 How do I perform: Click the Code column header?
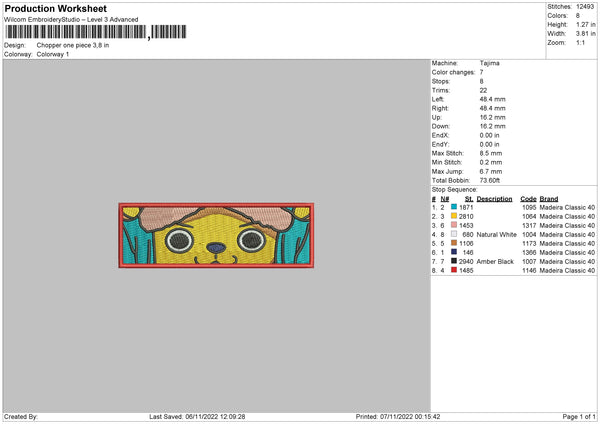528,197
